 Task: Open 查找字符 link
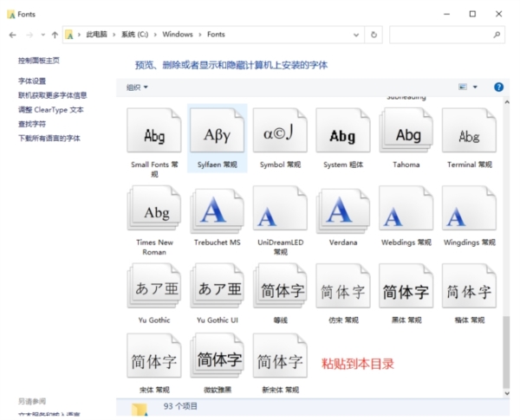32,124
